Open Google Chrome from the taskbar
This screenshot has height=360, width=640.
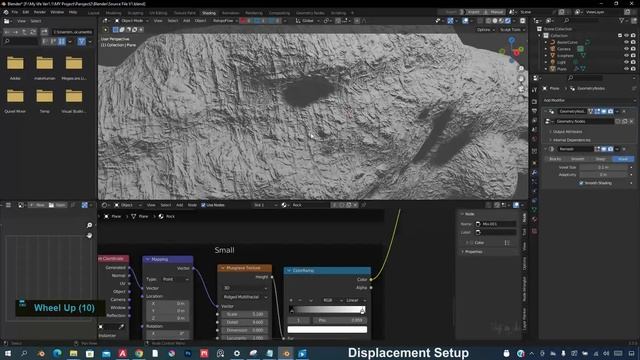tap(139, 353)
